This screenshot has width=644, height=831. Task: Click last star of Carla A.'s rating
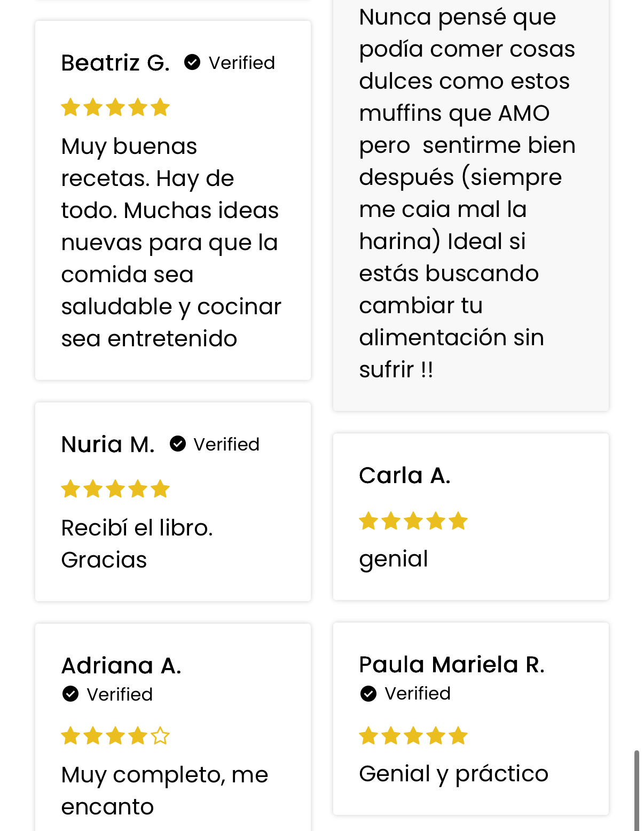point(458,521)
